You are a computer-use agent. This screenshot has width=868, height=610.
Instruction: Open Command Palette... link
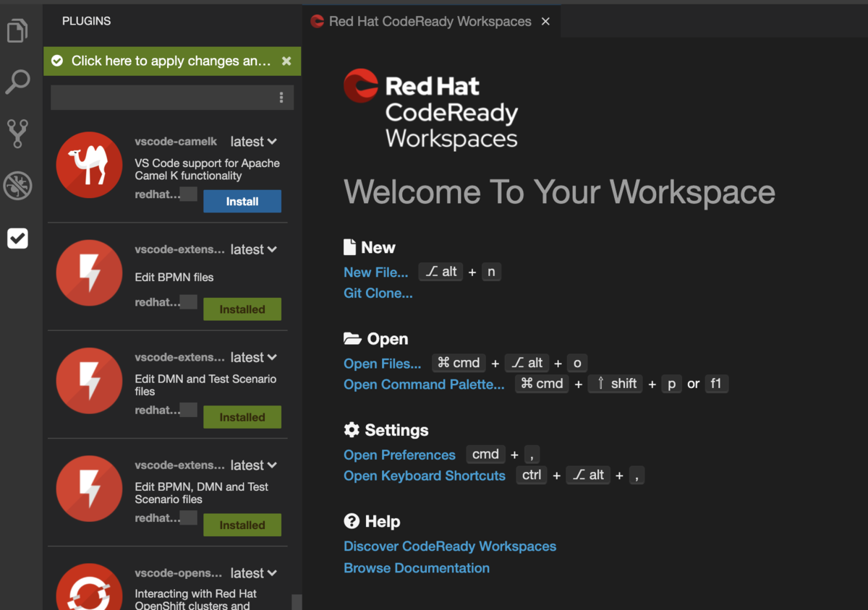click(425, 385)
